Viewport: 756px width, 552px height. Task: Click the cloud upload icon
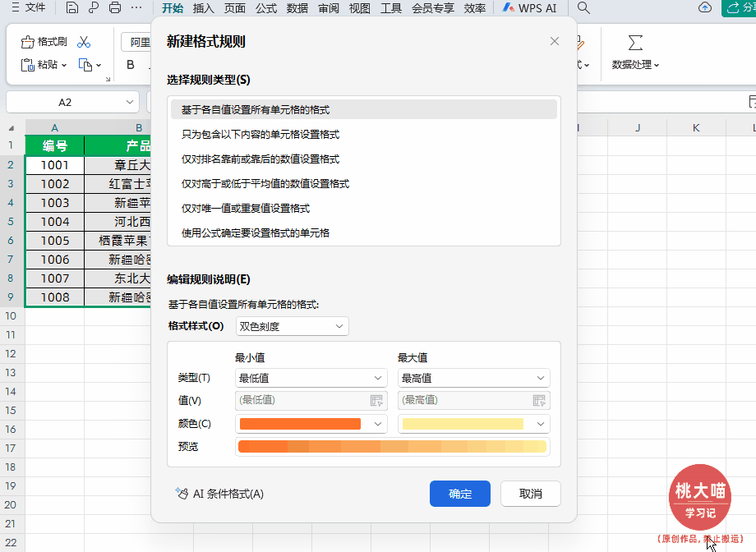[705, 7]
